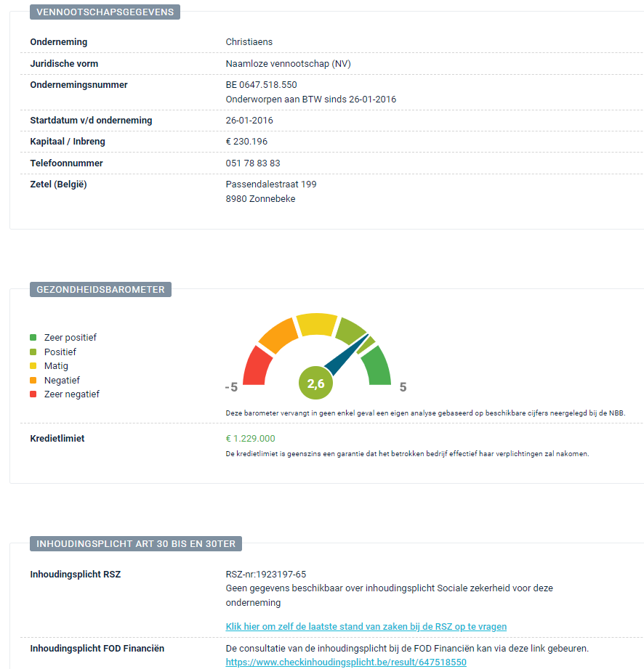The image size is (644, 669).
Task: Click the orange 'Negatief' legend square
Action: pyautogui.click(x=33, y=380)
